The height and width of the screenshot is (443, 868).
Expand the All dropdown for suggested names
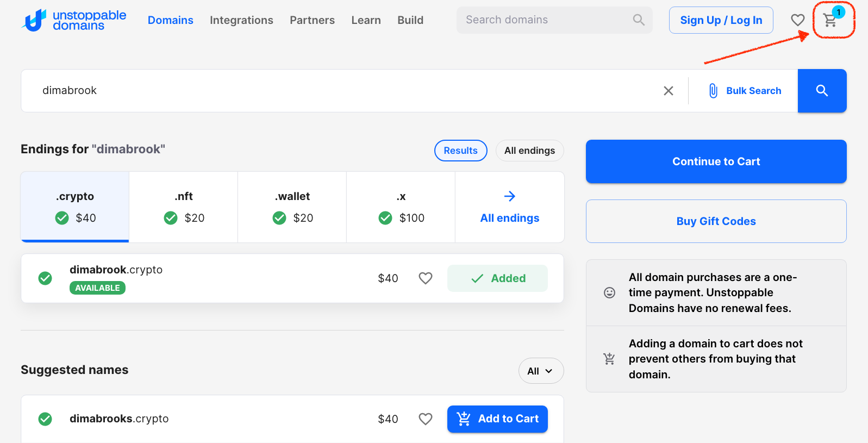tap(541, 371)
